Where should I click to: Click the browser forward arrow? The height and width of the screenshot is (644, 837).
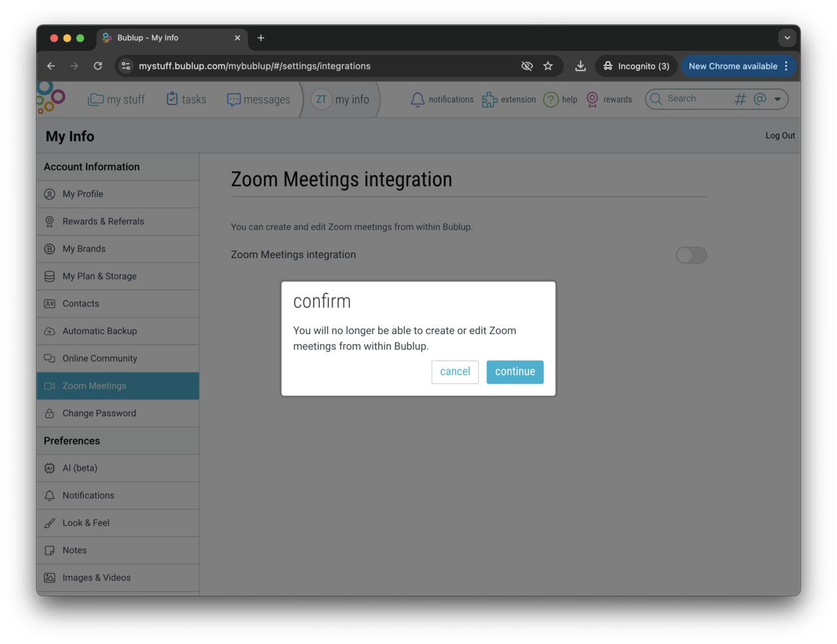point(75,66)
